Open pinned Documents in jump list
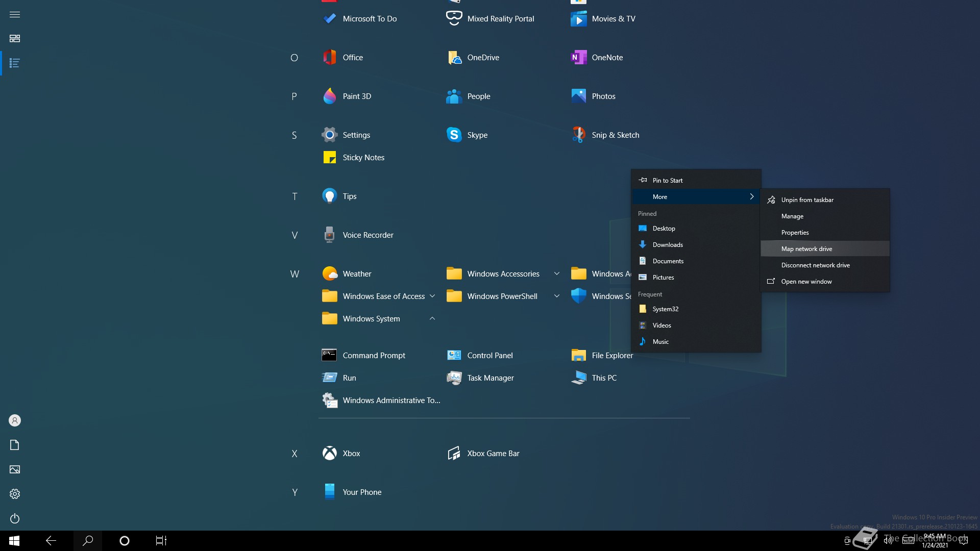 click(696, 261)
